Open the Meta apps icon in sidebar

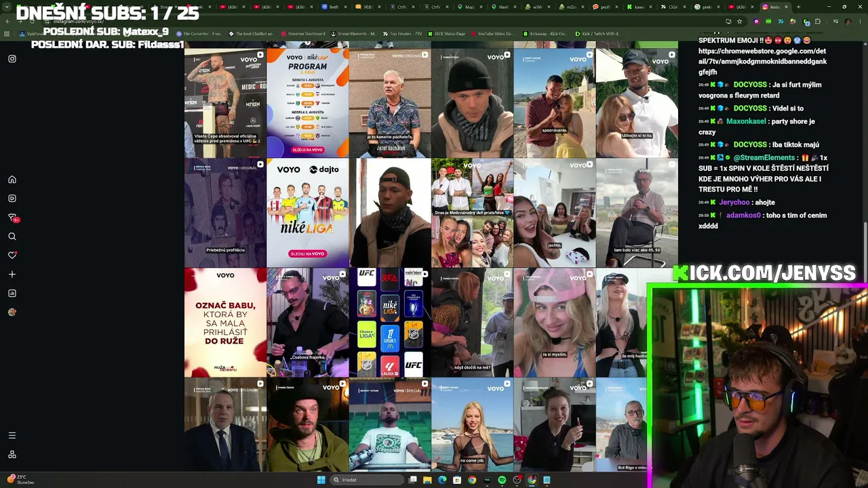coord(12,454)
